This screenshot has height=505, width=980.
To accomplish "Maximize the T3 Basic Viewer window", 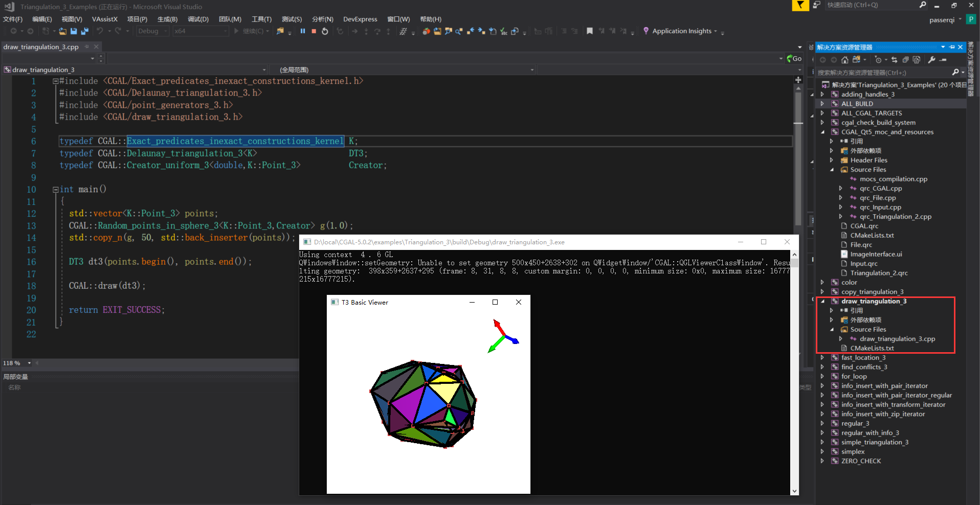I will pos(495,302).
